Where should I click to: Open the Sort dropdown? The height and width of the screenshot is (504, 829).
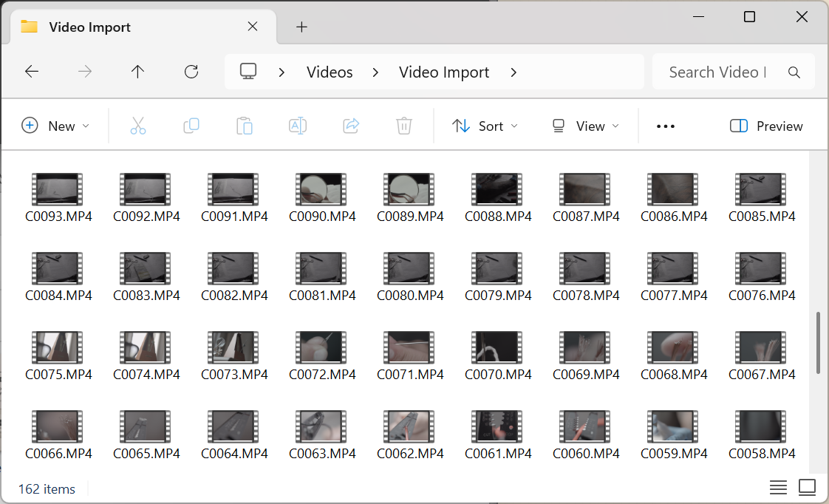tap(485, 126)
